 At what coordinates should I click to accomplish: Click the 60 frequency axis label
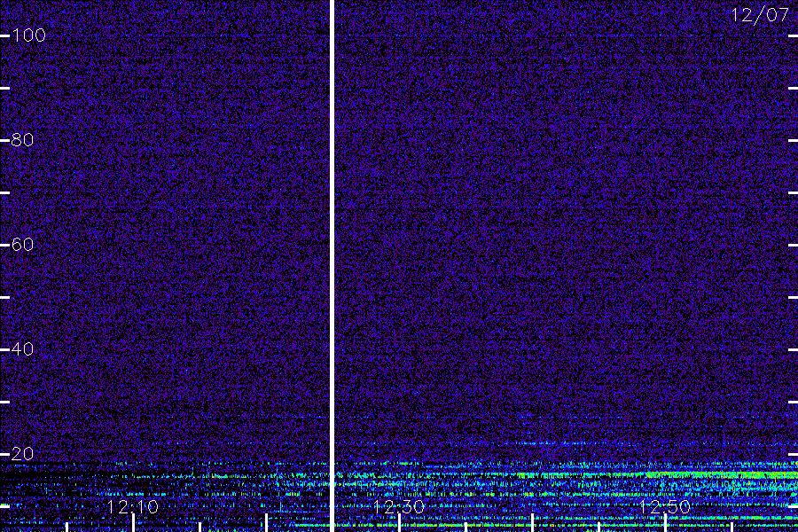click(x=22, y=245)
